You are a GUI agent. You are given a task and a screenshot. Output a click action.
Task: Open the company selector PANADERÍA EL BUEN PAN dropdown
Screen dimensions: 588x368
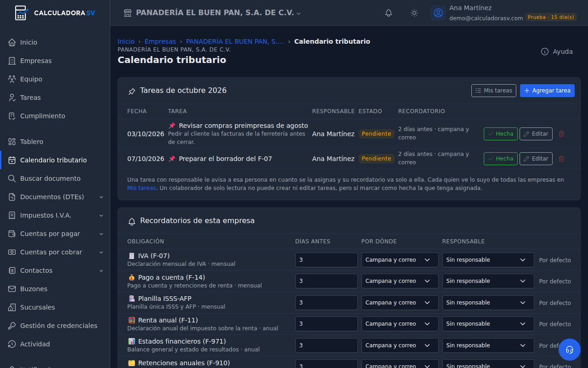(x=212, y=13)
